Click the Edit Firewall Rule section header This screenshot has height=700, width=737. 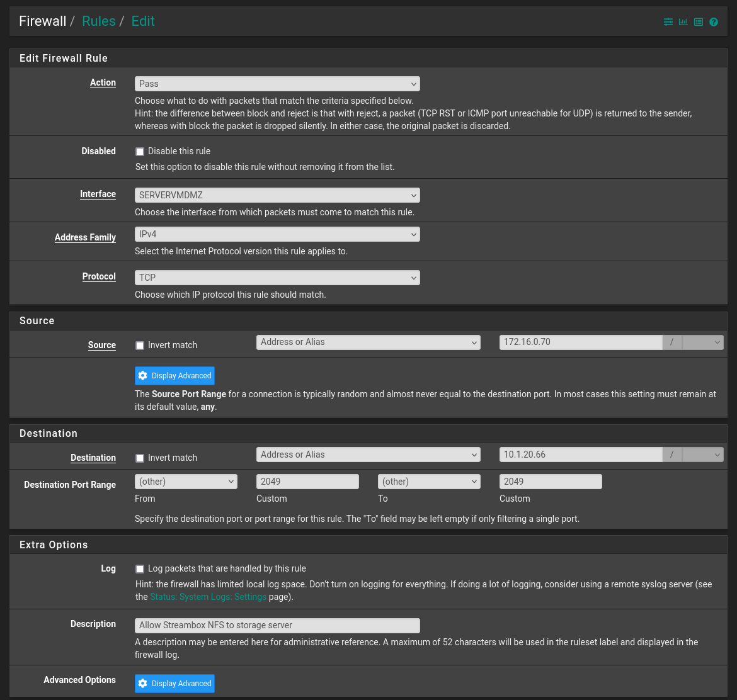(x=64, y=59)
